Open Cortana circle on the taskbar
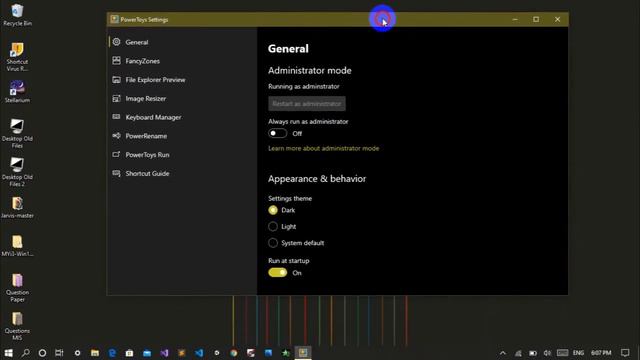 tap(42, 353)
